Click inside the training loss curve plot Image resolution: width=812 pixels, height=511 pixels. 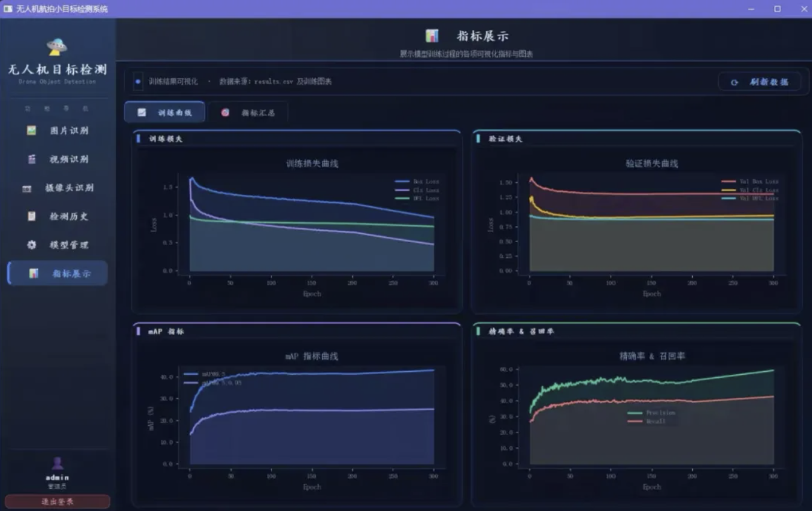(x=312, y=224)
